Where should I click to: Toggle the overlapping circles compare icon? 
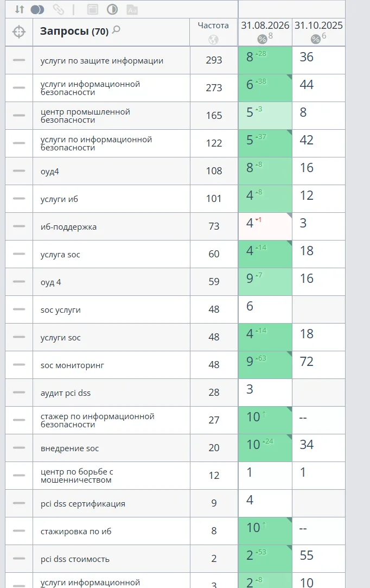pyautogui.click(x=37, y=9)
